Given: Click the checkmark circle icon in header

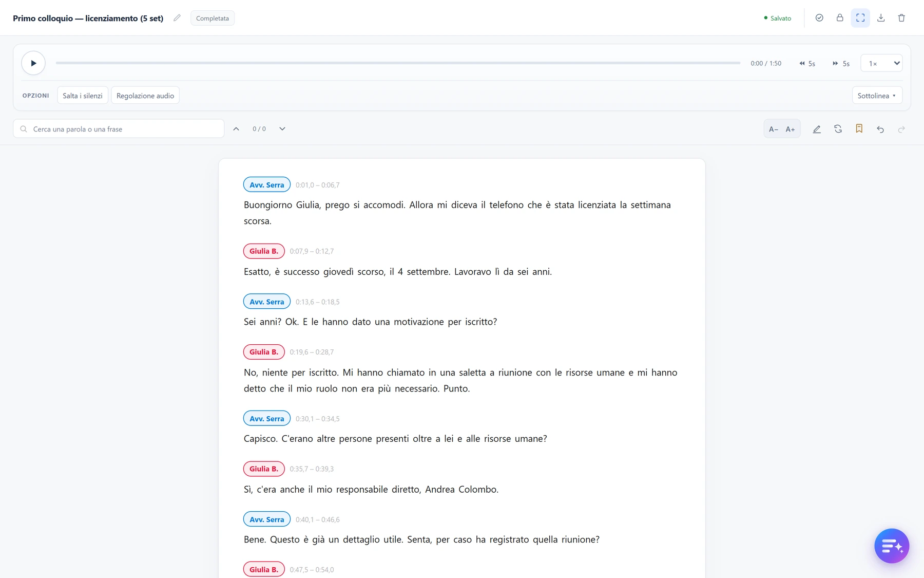Looking at the screenshot, I should 819,18.
